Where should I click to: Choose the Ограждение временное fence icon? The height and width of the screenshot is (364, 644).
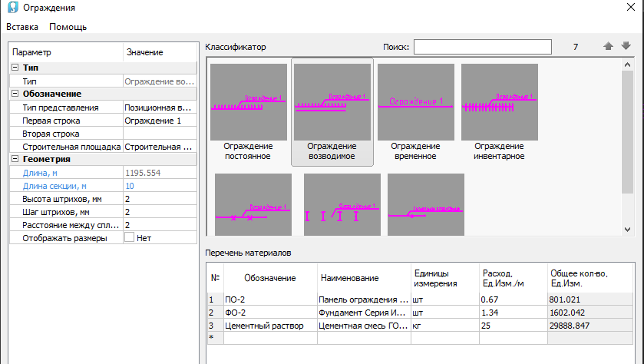click(x=415, y=101)
